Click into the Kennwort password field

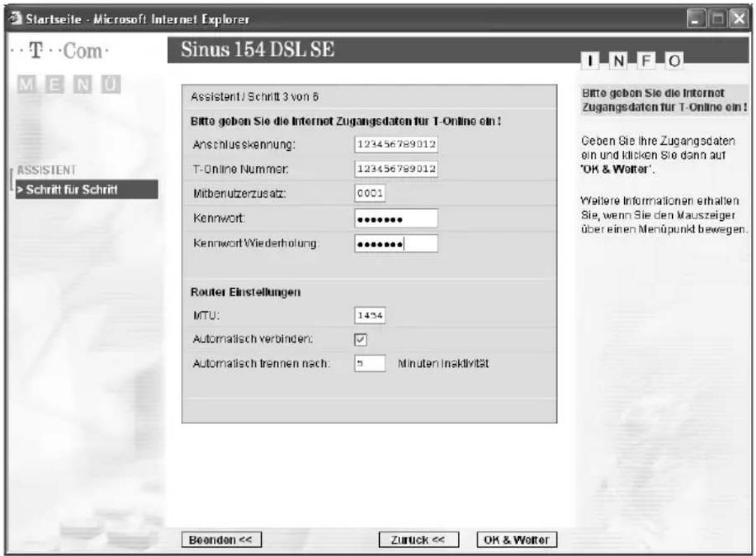(x=396, y=218)
